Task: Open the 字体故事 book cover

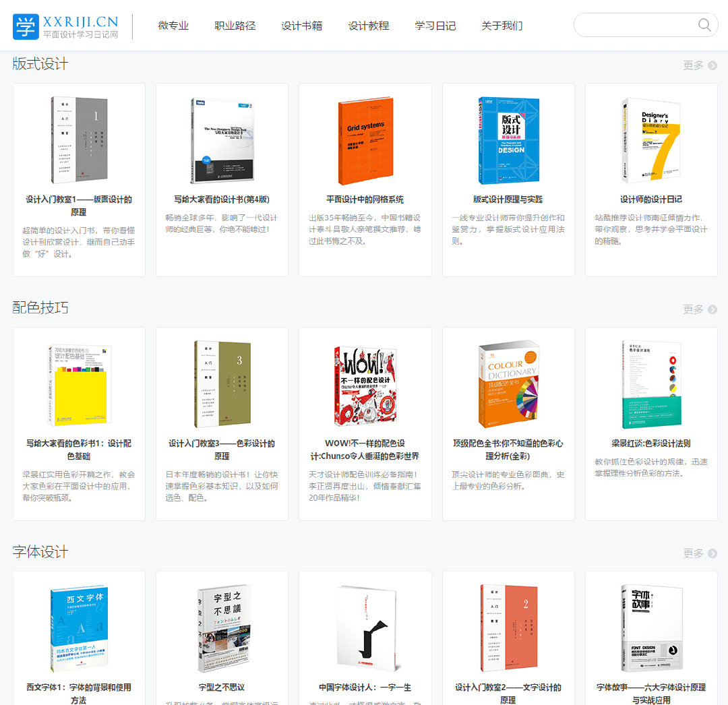Action: pyautogui.click(x=651, y=628)
